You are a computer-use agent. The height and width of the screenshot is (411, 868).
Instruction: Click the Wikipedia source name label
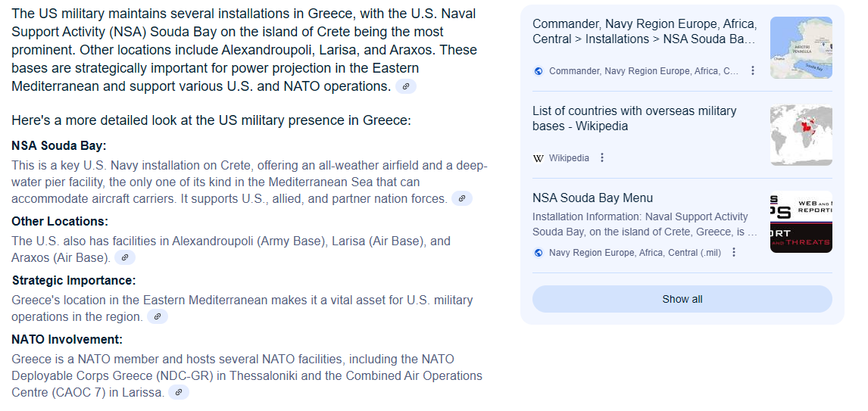tap(569, 158)
